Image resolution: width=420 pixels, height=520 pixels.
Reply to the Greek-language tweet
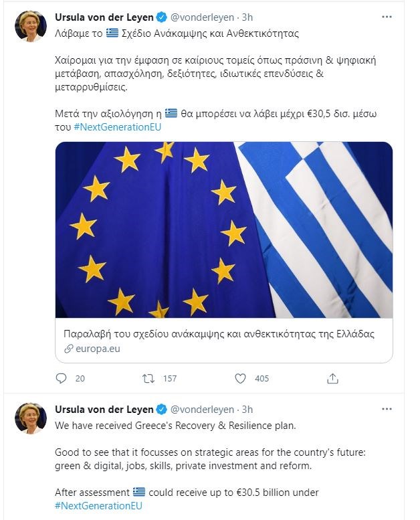[x=62, y=378]
